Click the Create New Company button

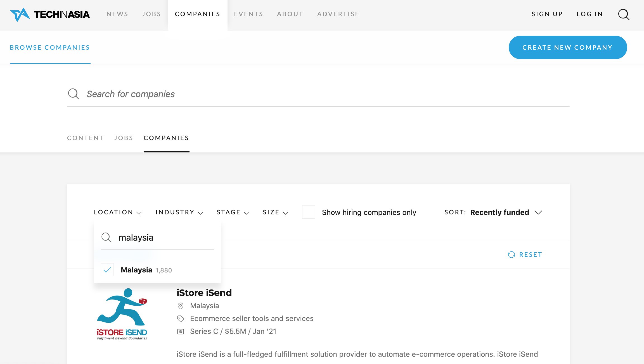(568, 47)
